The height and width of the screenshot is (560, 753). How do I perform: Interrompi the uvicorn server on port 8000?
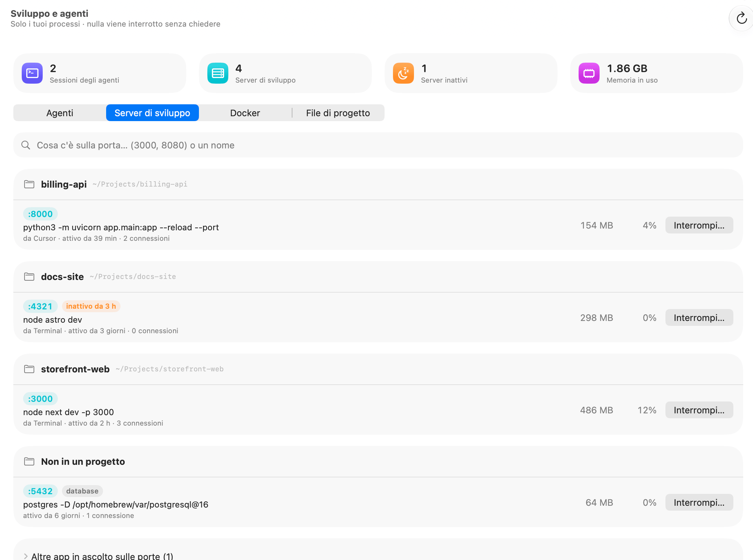click(699, 225)
